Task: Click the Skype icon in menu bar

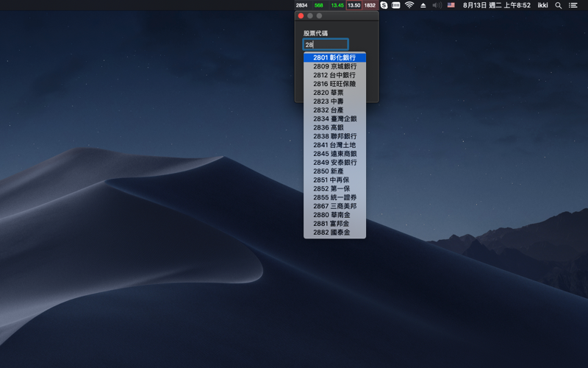Action: tap(384, 5)
